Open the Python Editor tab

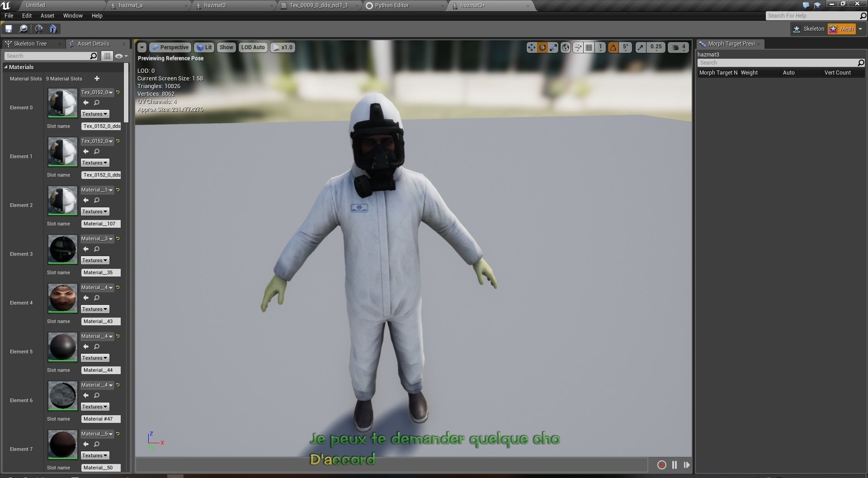pyautogui.click(x=392, y=5)
